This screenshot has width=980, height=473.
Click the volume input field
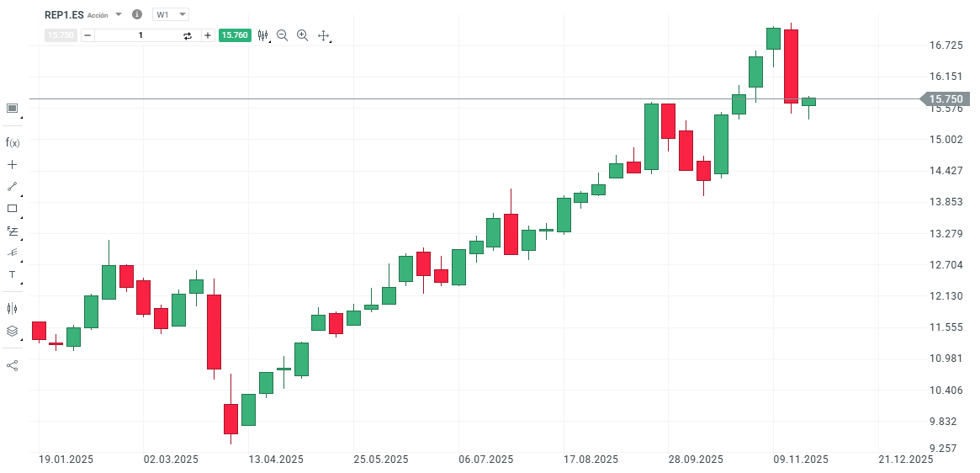click(x=140, y=35)
